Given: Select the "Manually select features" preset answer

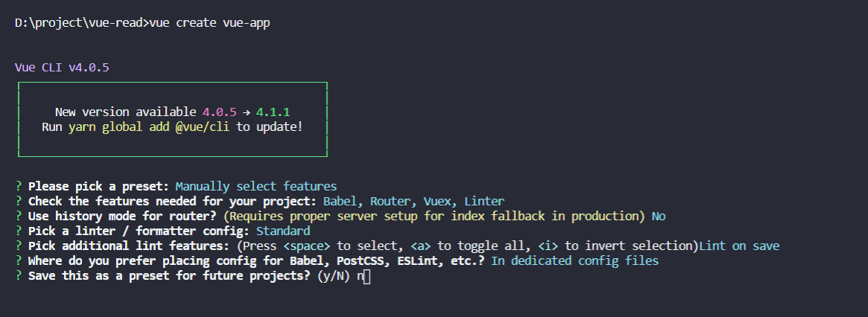Looking at the screenshot, I should pyautogui.click(x=256, y=186).
